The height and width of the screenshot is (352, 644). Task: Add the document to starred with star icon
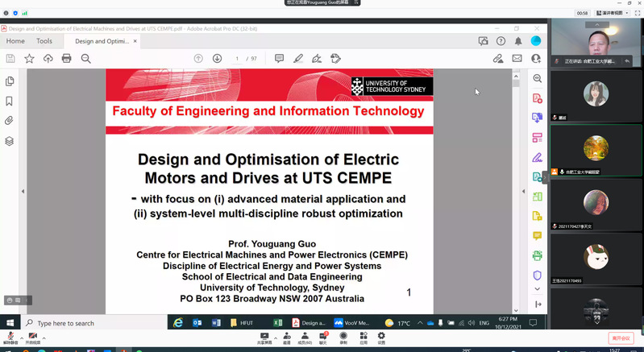click(29, 59)
